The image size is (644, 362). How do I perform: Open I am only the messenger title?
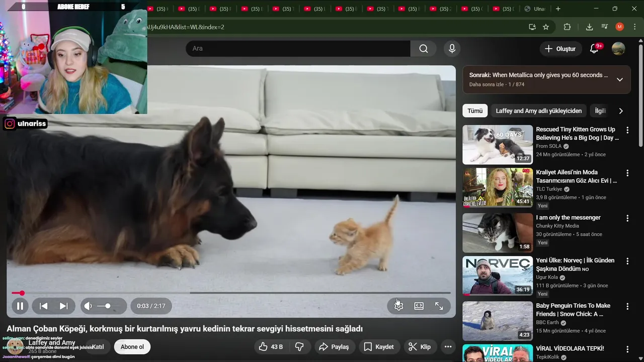[568, 218]
